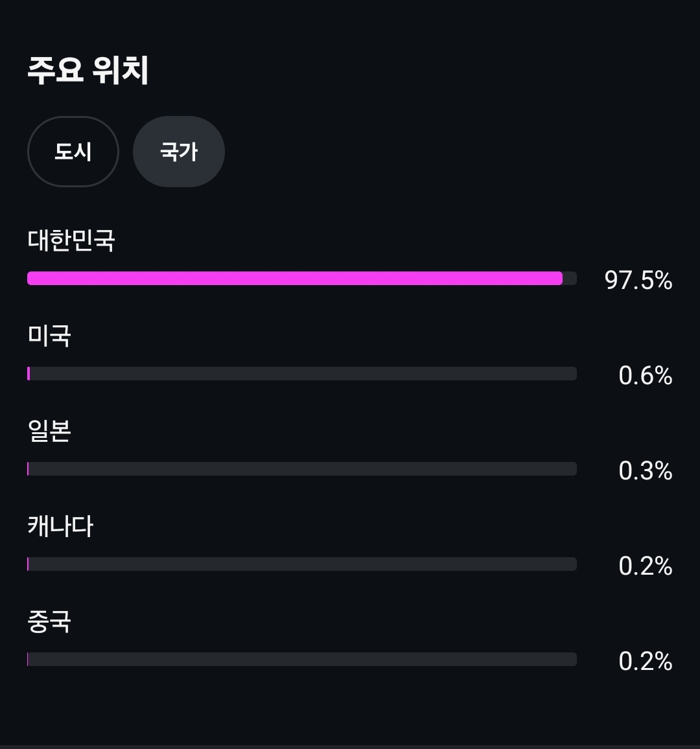Click the 미국 progress bar
Image resolution: width=700 pixels, height=749 pixels.
coord(302,374)
